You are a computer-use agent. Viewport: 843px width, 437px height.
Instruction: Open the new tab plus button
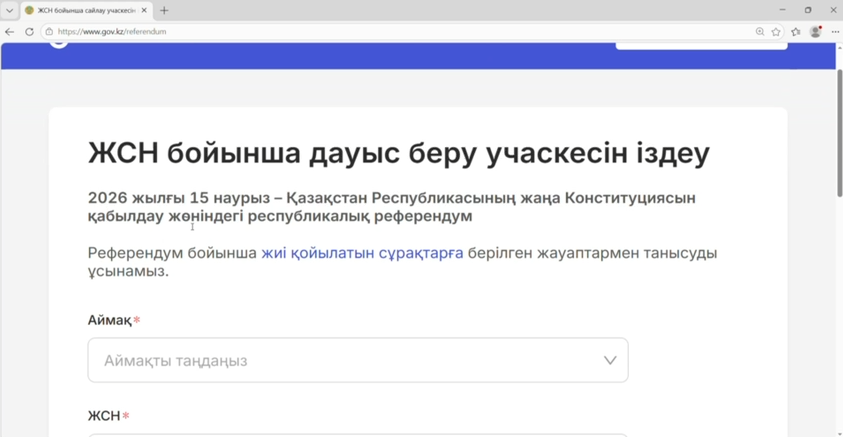(164, 11)
